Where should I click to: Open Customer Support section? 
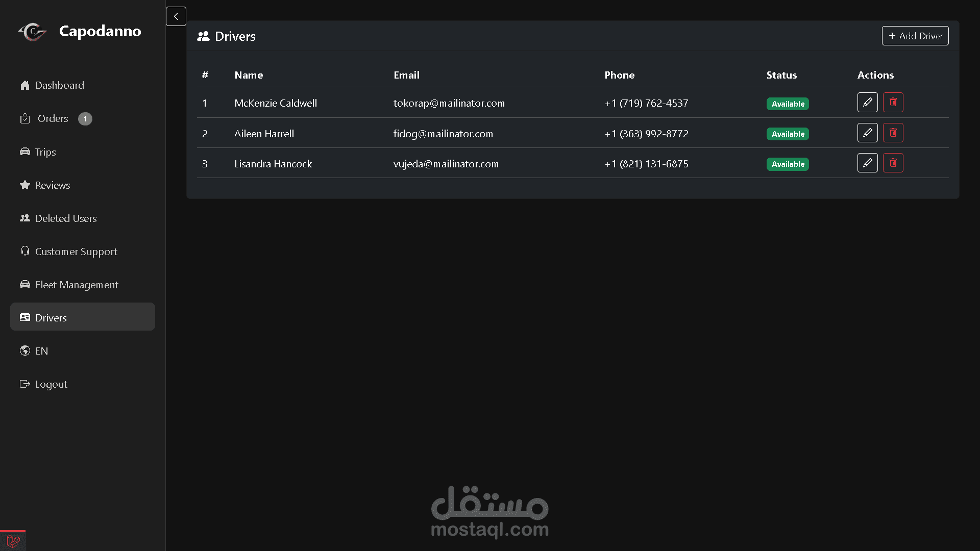click(76, 252)
